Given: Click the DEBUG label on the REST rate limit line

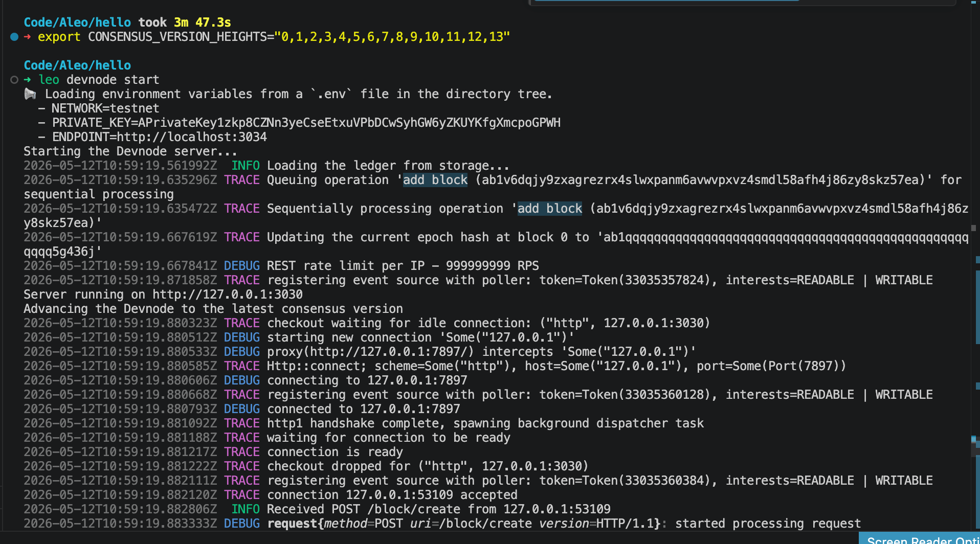Looking at the screenshot, I should pyautogui.click(x=242, y=266).
